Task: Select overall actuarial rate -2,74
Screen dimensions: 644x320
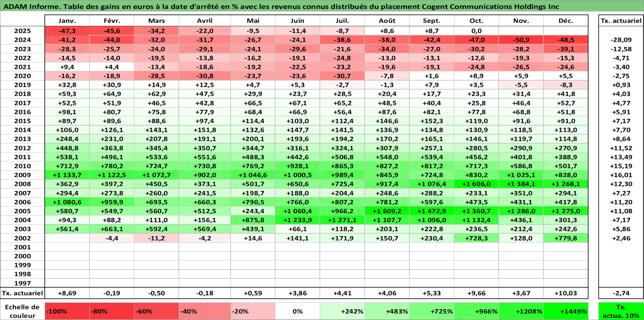Action: [x=621, y=293]
